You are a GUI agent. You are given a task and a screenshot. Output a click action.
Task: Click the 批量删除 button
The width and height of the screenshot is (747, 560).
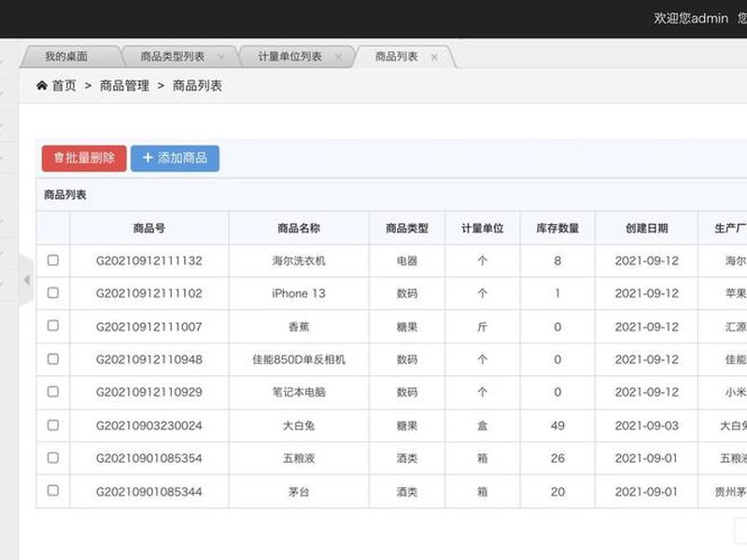84,158
